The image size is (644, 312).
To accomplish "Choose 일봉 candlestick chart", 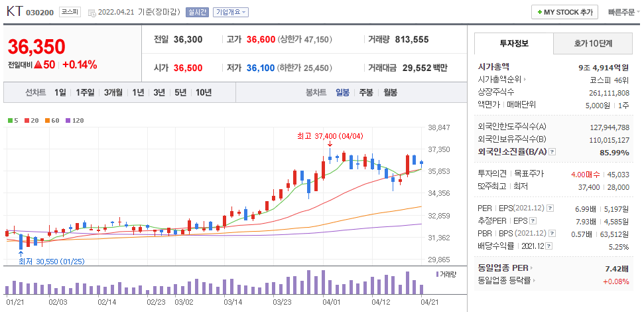I will (342, 92).
